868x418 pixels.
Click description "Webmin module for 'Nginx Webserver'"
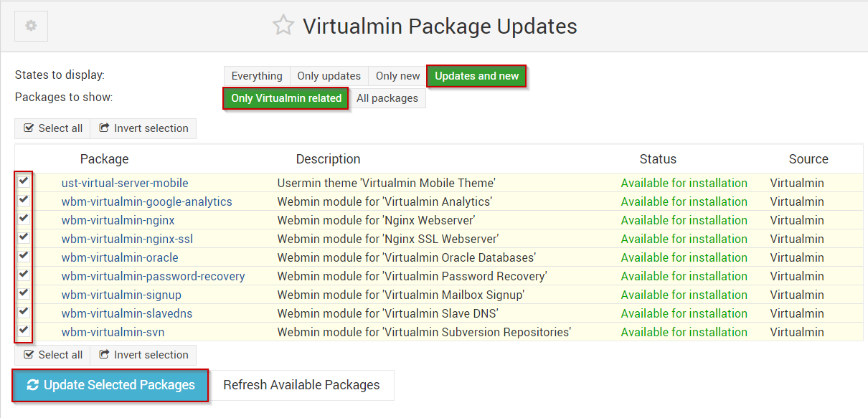(377, 220)
